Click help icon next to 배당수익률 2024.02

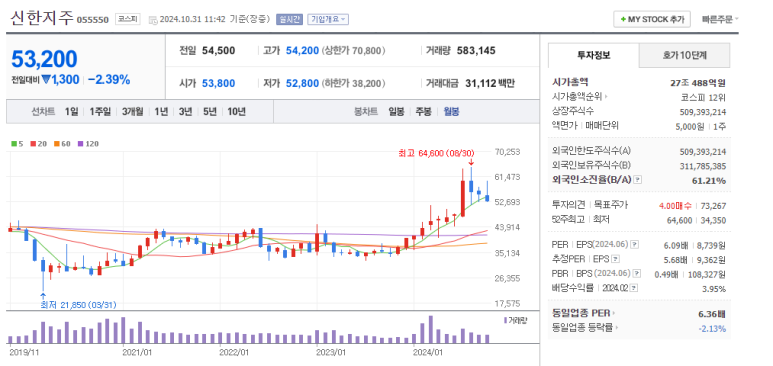click(633, 288)
